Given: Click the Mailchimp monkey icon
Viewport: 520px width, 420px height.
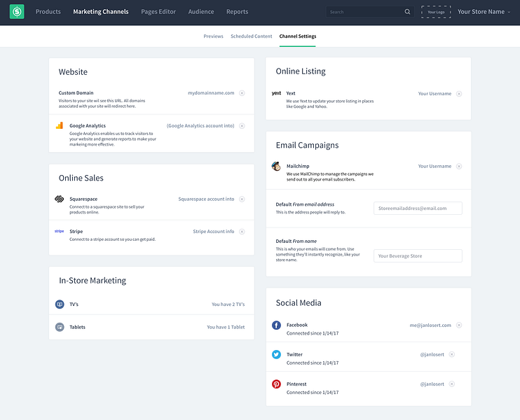Looking at the screenshot, I should tap(276, 166).
